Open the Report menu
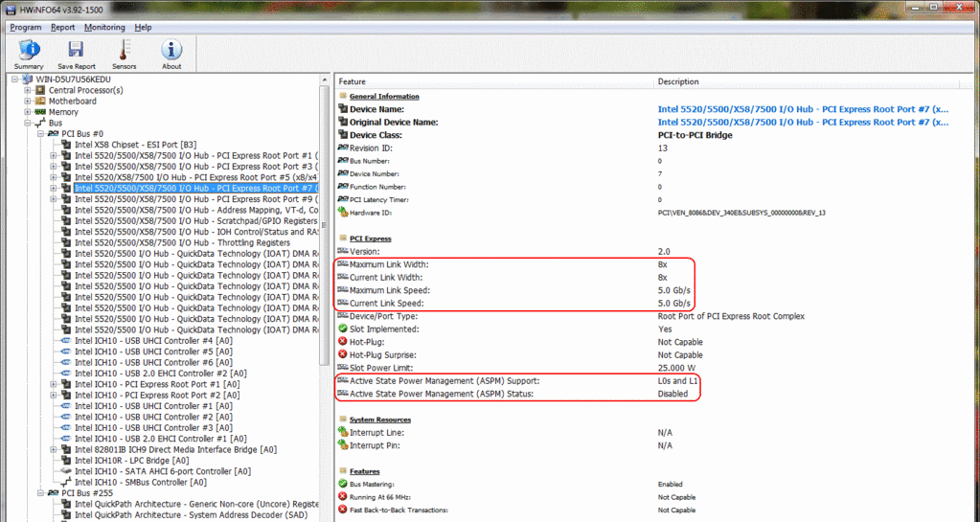 (63, 28)
